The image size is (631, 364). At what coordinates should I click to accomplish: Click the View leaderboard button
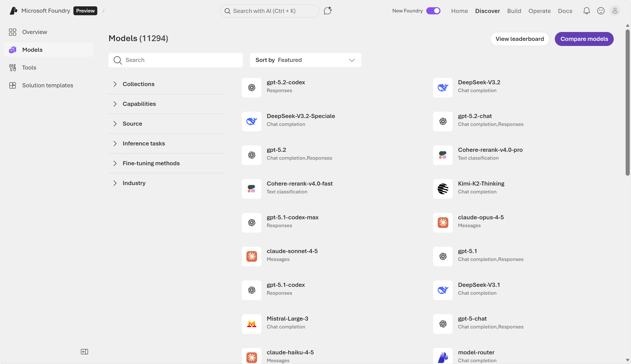(519, 39)
